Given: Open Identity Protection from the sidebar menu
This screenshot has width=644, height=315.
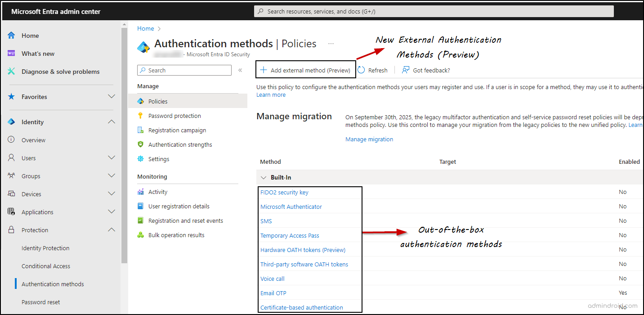Looking at the screenshot, I should [x=45, y=248].
